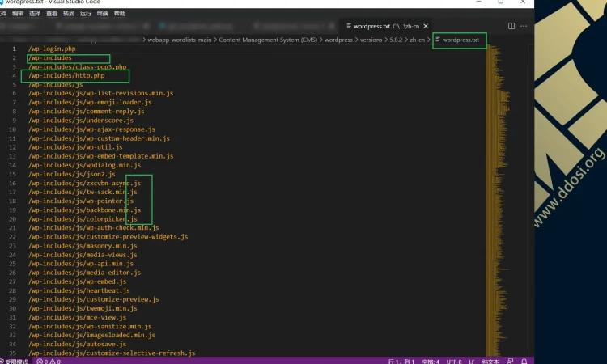Open the 选择 (Selection) menu
Screen dimensions: 607x364
point(35,14)
